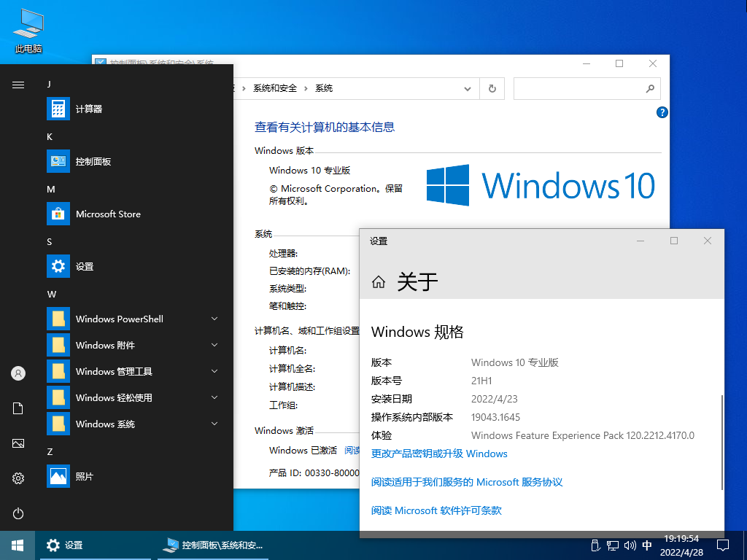
Task: Jump to letter J section header
Action: point(49,85)
